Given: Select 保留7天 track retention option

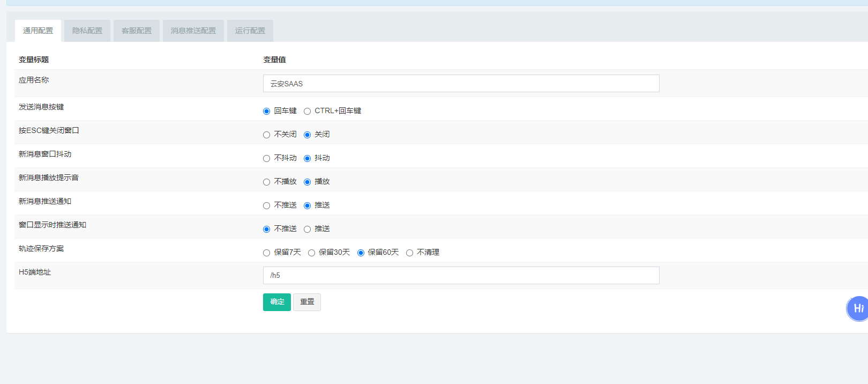Looking at the screenshot, I should [266, 253].
